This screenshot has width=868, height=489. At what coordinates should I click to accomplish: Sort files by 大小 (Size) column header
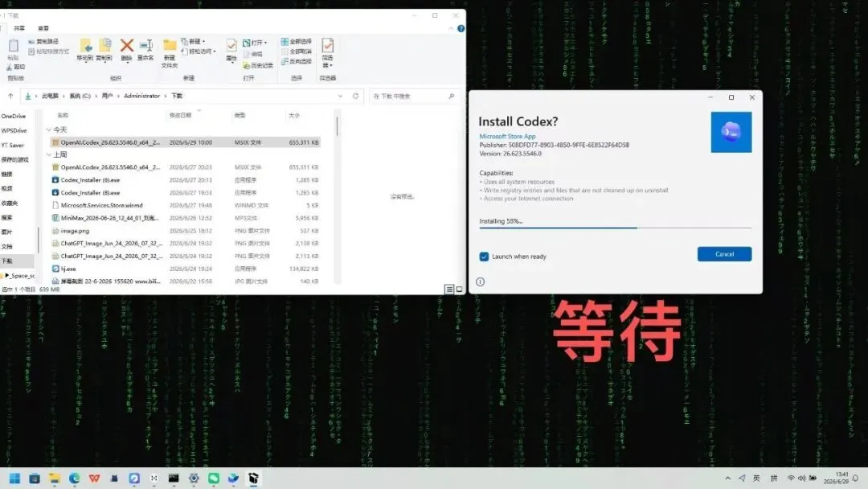[294, 115]
